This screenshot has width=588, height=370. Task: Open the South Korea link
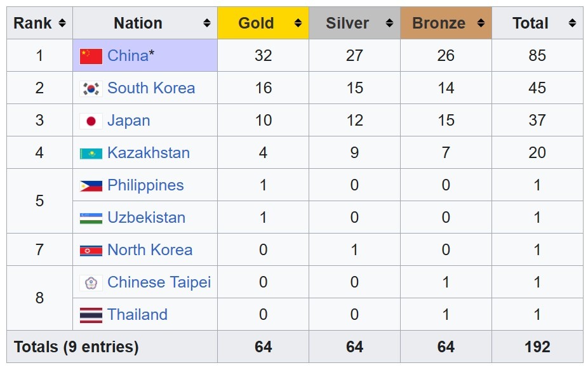click(x=151, y=88)
